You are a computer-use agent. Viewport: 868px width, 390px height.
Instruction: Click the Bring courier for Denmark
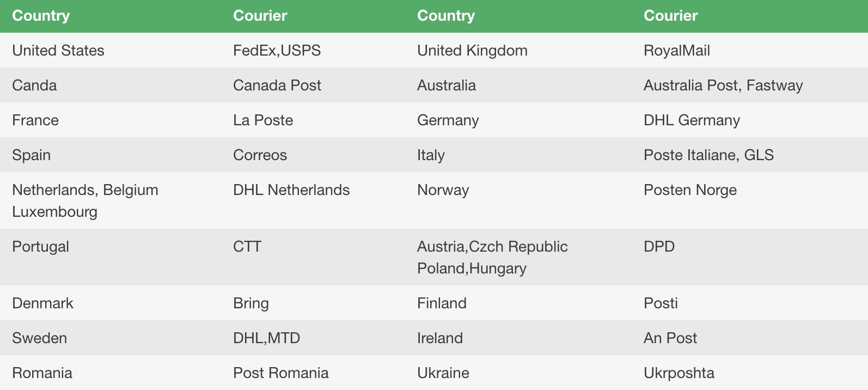click(x=251, y=303)
